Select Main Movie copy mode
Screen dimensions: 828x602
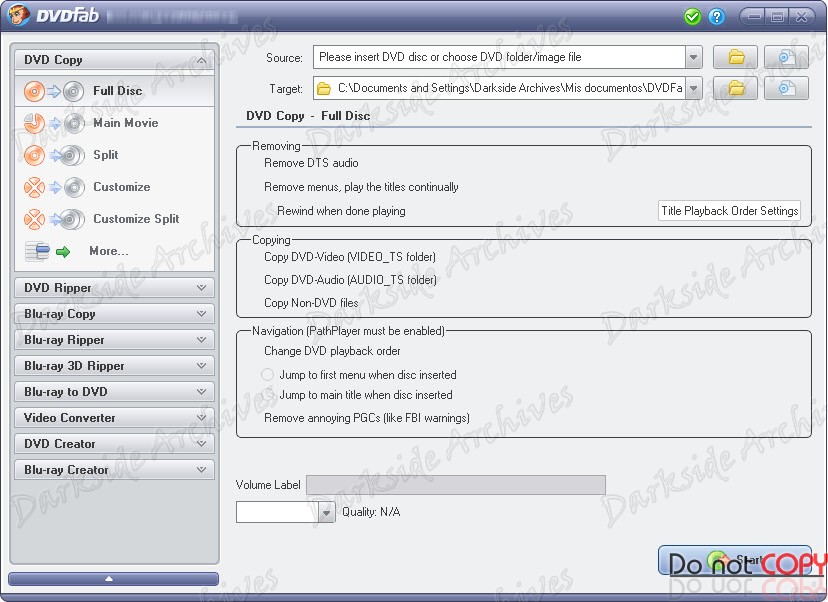tap(115, 123)
